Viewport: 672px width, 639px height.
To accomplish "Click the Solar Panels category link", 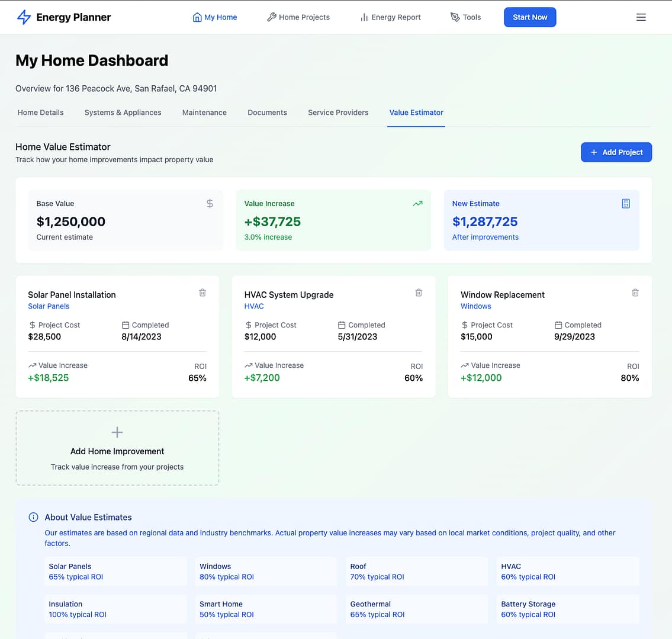I will [49, 306].
